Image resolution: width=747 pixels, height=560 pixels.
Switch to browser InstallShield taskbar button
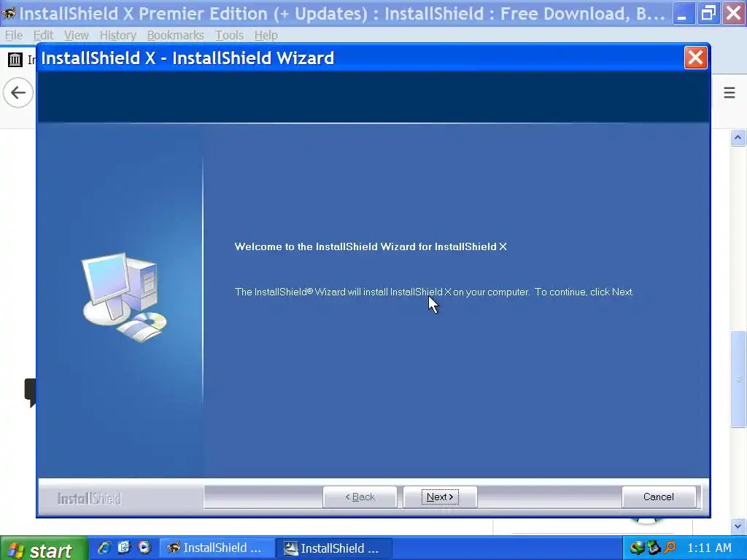(216, 548)
